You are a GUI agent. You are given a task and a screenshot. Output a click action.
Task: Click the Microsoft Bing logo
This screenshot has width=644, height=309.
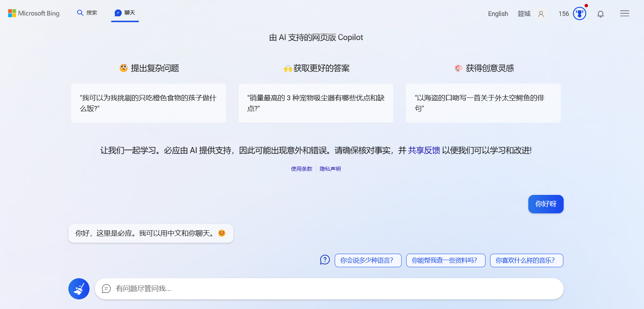(34, 13)
